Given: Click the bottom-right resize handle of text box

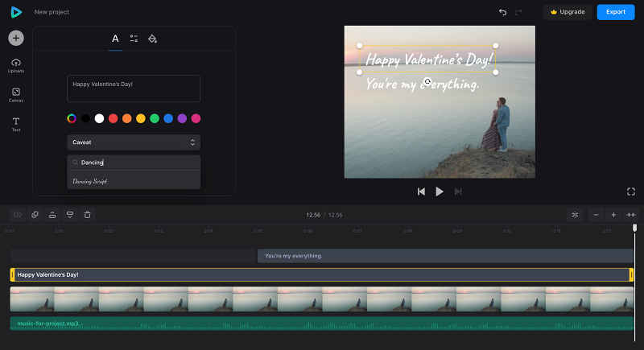Looking at the screenshot, I should [496, 72].
